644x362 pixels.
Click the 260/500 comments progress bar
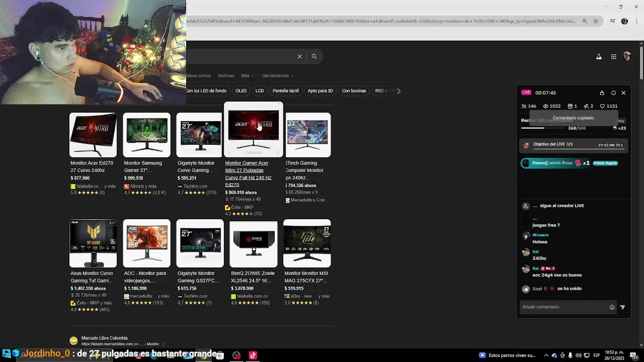coord(543,128)
